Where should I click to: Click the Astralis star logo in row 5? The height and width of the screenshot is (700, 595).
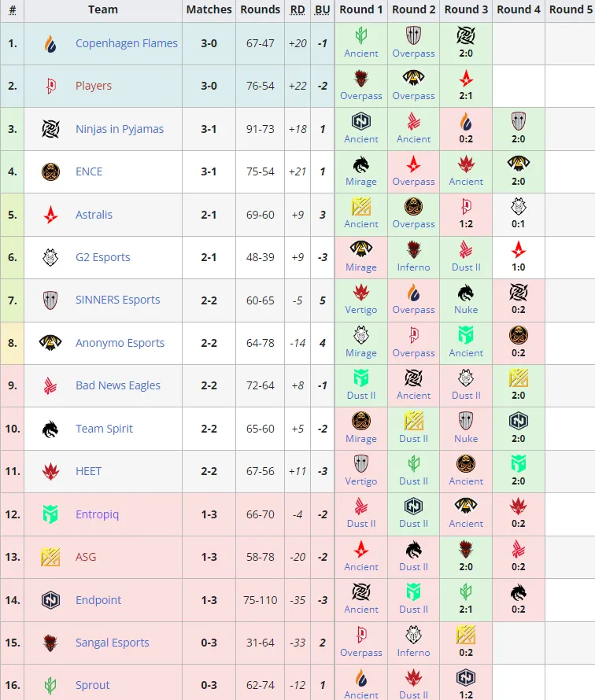click(x=50, y=215)
